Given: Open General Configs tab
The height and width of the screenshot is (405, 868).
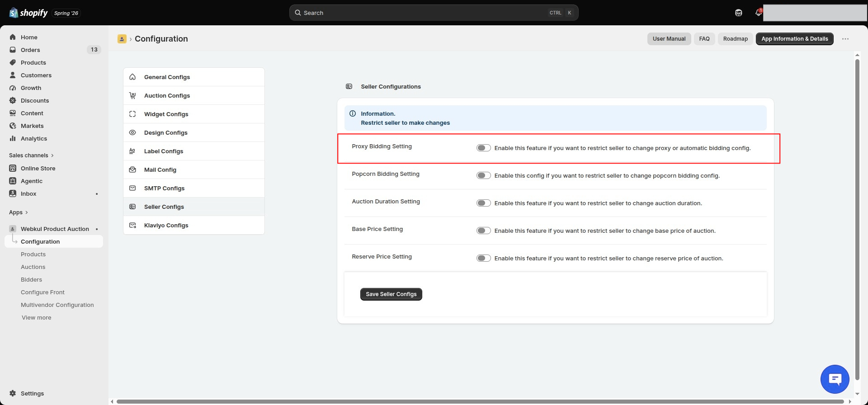Looking at the screenshot, I should tap(194, 77).
